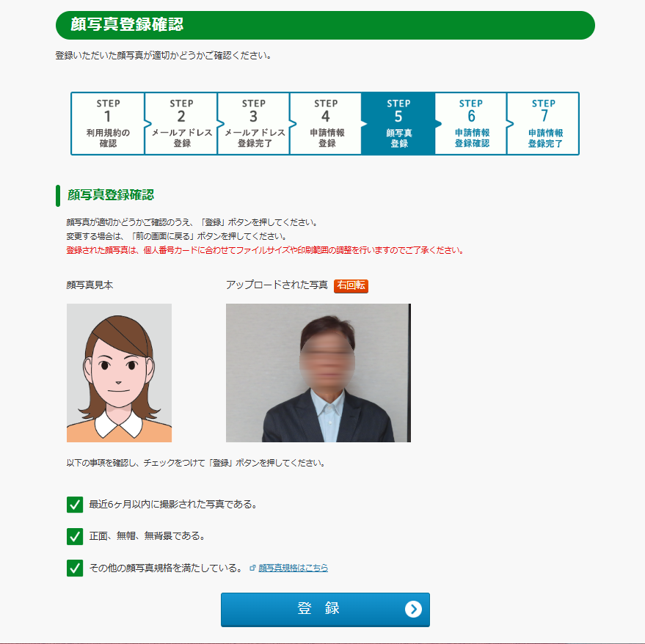Select STEP 2 メールアドレス登録
645x644 pixels.
pyautogui.click(x=181, y=123)
